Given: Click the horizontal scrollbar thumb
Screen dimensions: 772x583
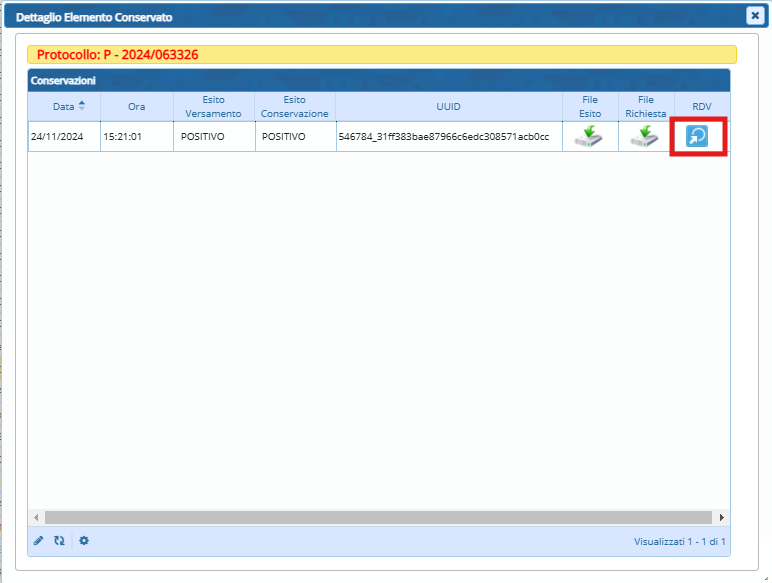Looking at the screenshot, I should (377, 517).
